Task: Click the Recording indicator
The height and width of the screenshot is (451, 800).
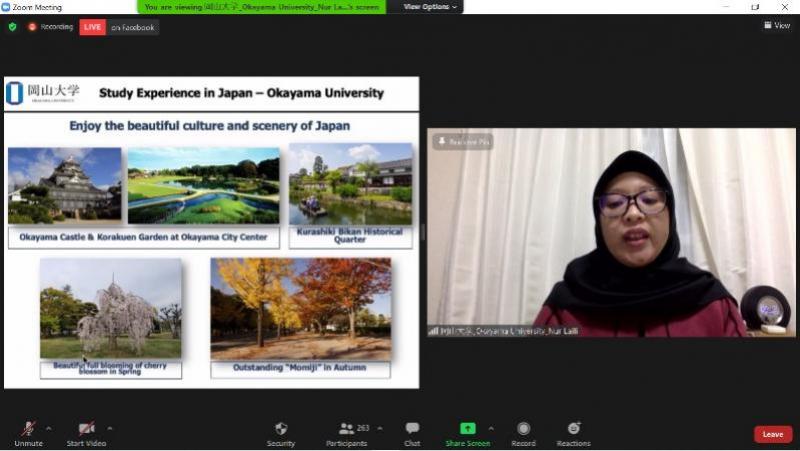Action: (51, 27)
